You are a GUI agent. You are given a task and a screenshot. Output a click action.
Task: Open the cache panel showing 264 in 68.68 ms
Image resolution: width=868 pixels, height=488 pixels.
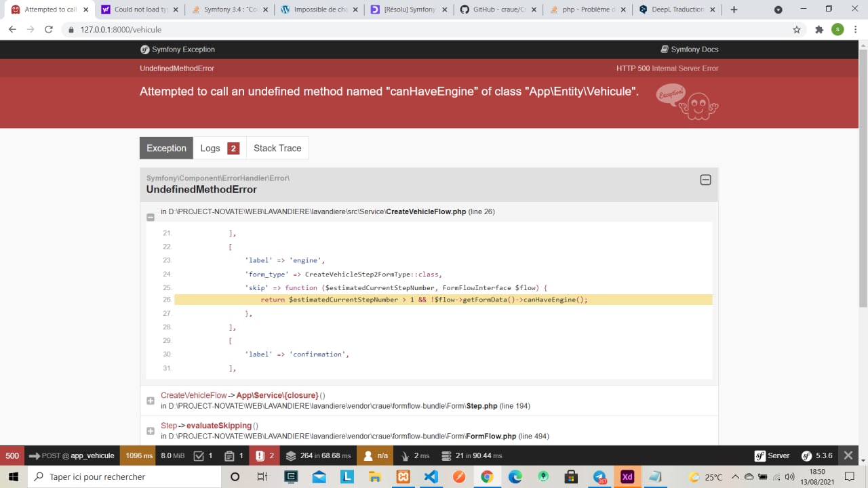tap(319, 455)
